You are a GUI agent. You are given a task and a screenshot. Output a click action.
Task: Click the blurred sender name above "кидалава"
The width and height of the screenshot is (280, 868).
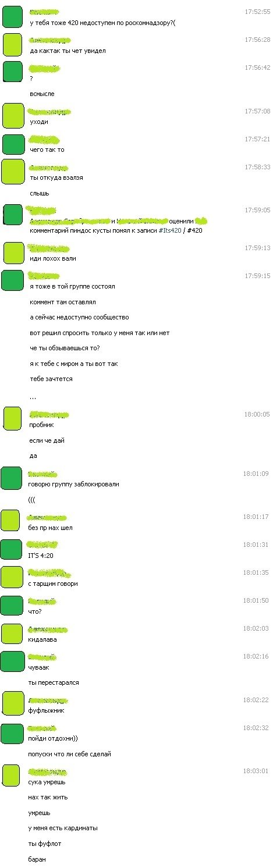click(x=48, y=629)
